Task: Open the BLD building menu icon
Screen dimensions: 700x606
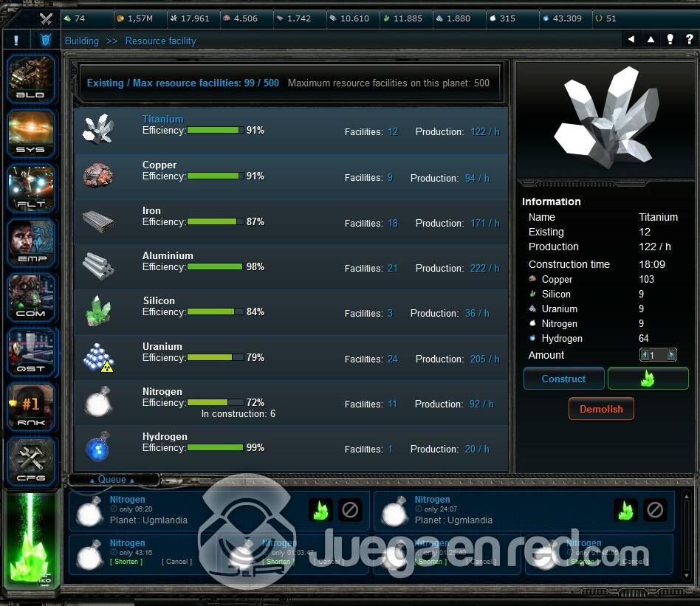Action: coord(31,78)
